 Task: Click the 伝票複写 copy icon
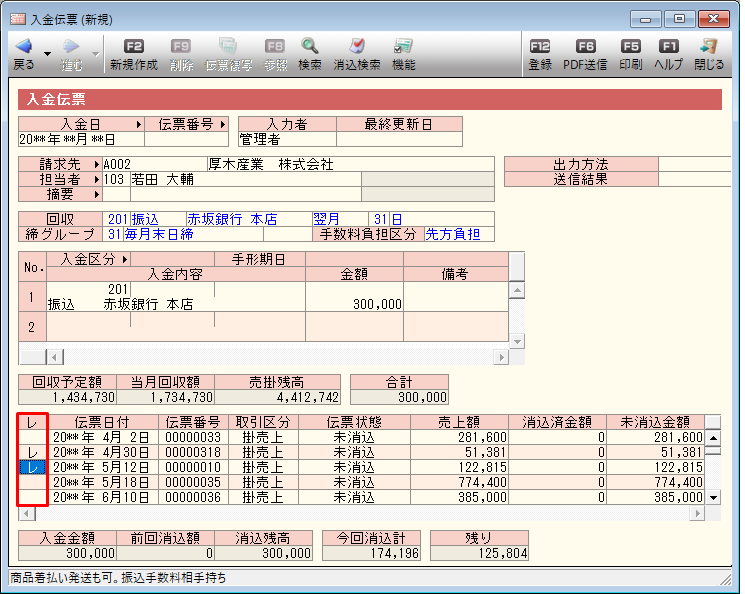(x=228, y=46)
